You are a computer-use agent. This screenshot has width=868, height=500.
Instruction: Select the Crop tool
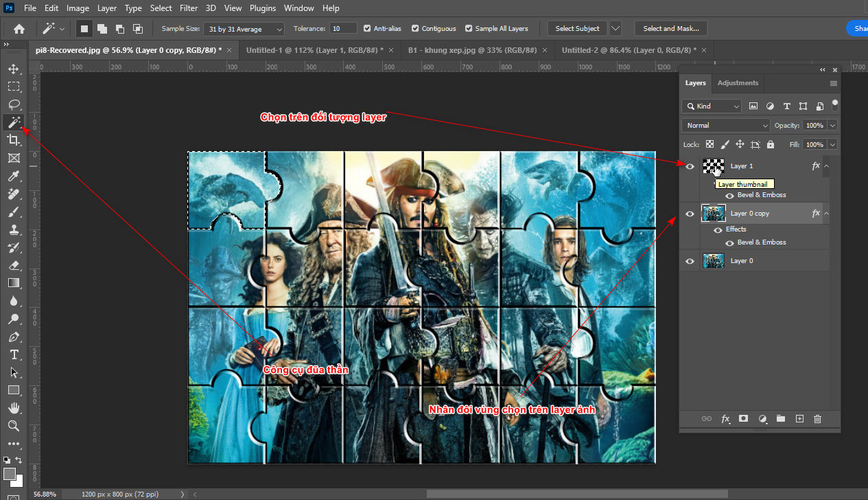pos(14,140)
